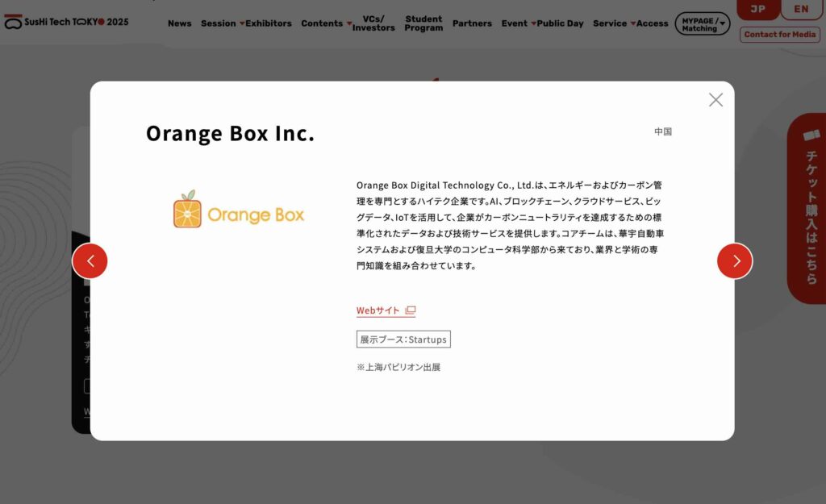Open the News menu item
Image resolution: width=826 pixels, height=504 pixels.
(x=180, y=23)
